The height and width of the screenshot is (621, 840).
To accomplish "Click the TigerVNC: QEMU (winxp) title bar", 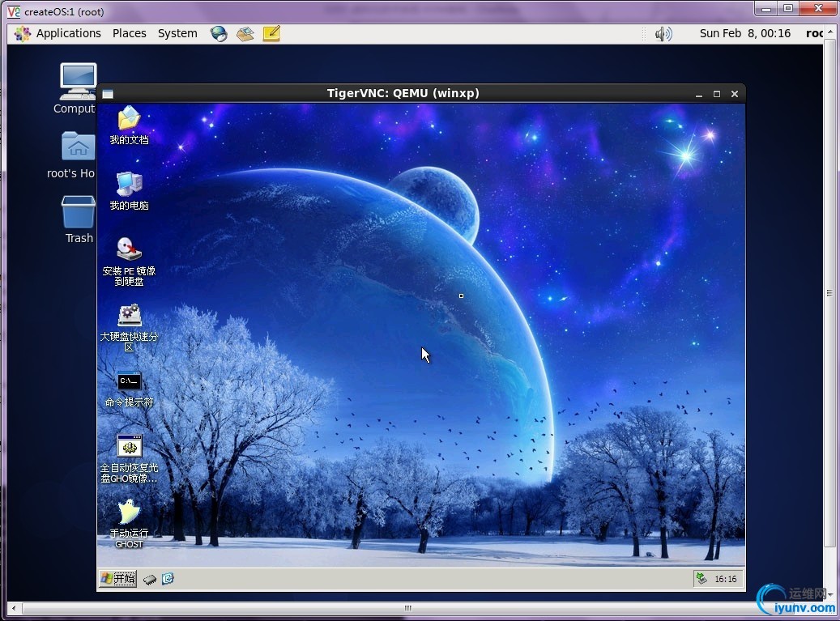I will pos(403,93).
